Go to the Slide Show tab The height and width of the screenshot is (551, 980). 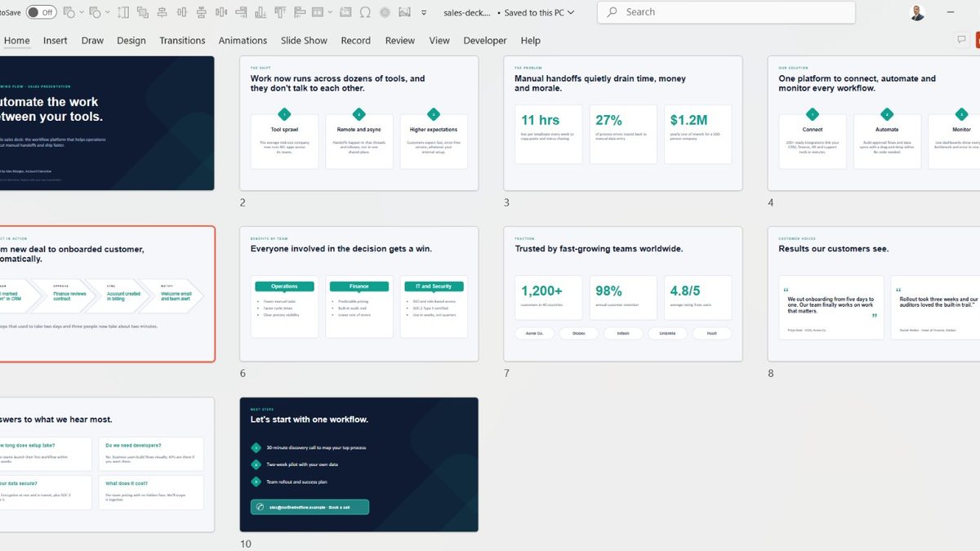(304, 41)
